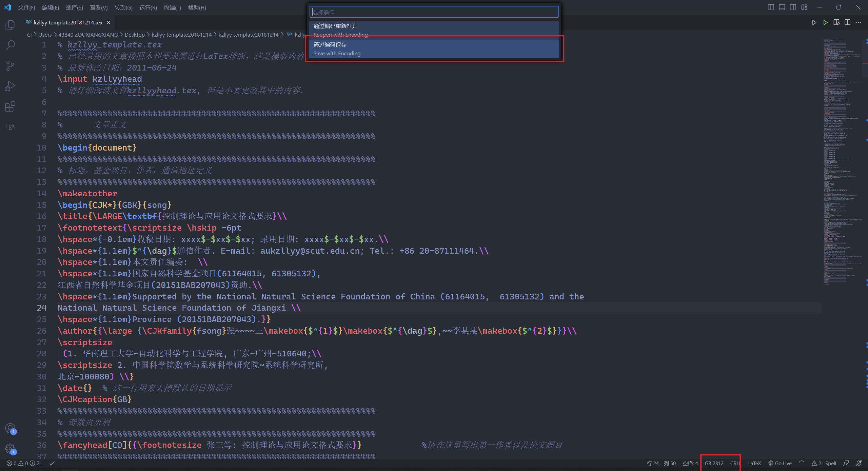Toggle the primary sidebar layout button

pyautogui.click(x=771, y=7)
